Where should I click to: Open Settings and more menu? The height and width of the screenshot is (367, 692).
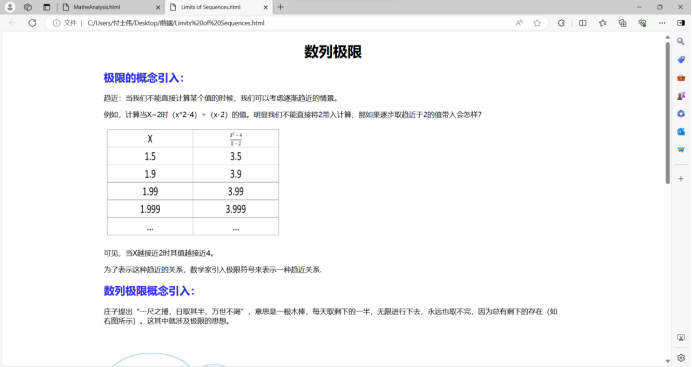pos(662,23)
